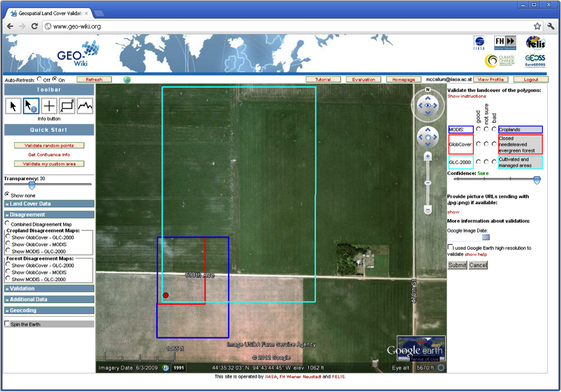The image size is (561, 392).
Task: Open the Tutorial menu button
Action: 323,79
